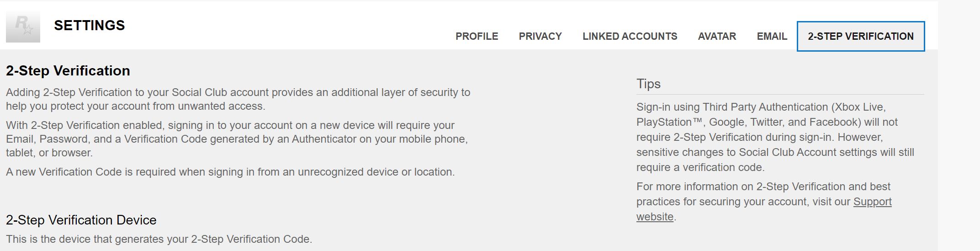Select the Avatar tab
The width and height of the screenshot is (980, 251).
(717, 37)
